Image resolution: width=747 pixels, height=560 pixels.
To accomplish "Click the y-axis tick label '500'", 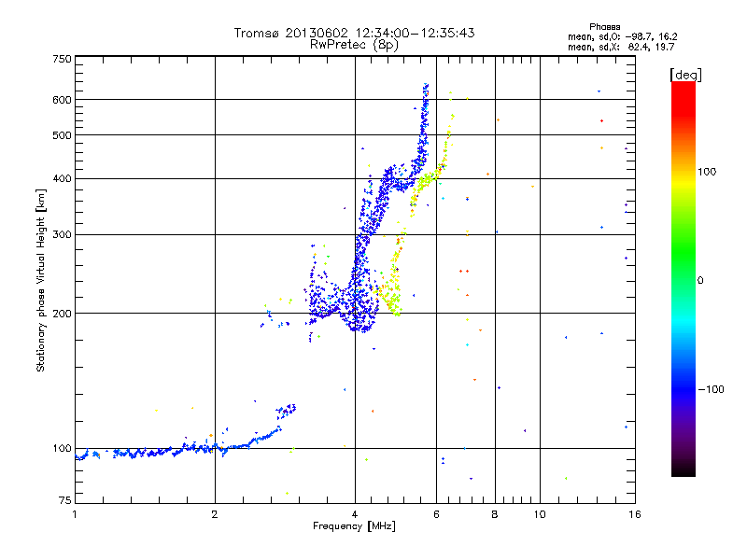I will tap(62, 135).
